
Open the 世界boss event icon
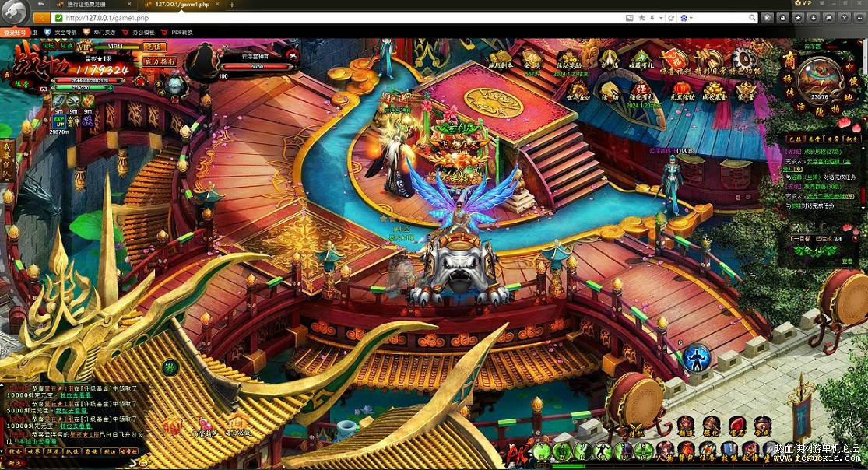click(x=578, y=92)
